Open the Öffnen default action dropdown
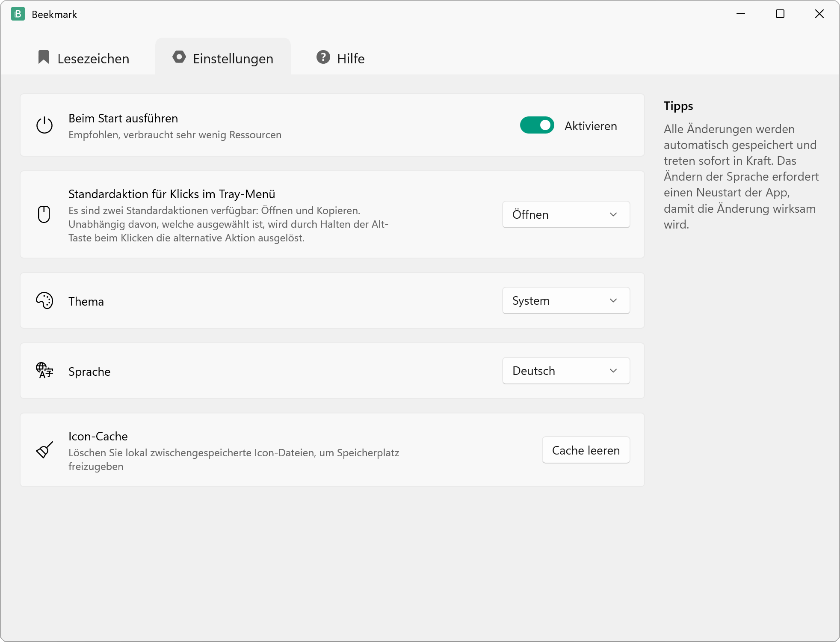 [566, 214]
